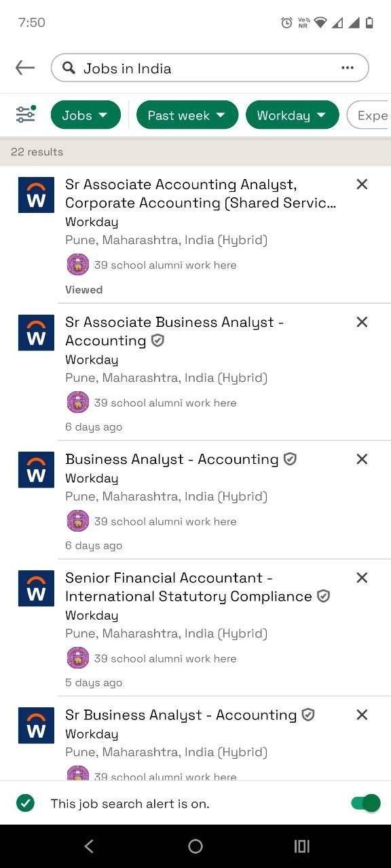Dismiss the Senior Financial Accountant job
Image resolution: width=391 pixels, height=868 pixels.
click(x=362, y=578)
